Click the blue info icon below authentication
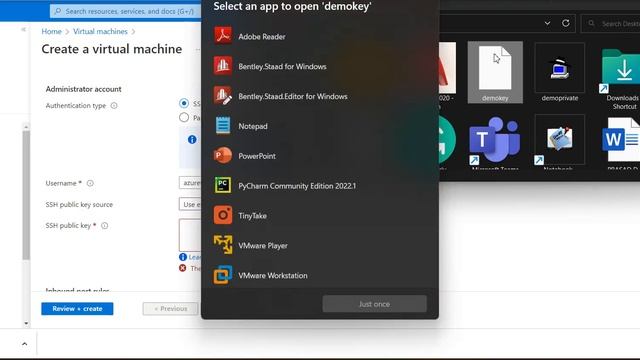 click(192, 140)
